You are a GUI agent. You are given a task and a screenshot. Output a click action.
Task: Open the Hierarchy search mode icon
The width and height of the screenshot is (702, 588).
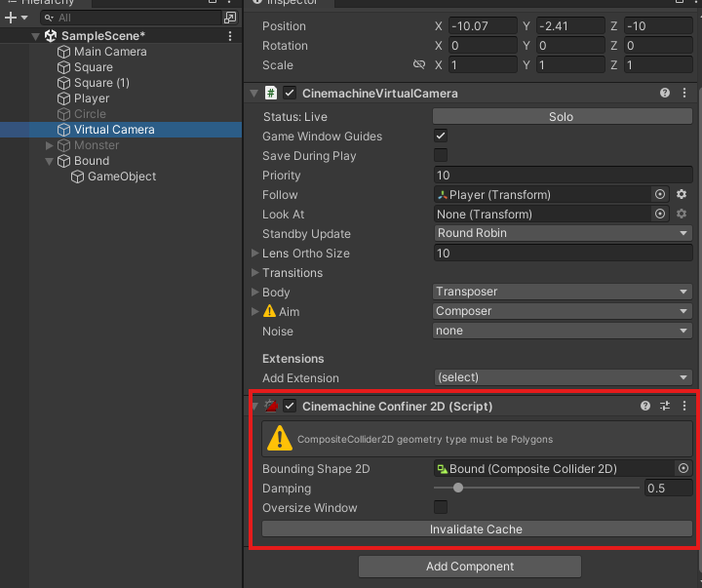coord(49,18)
